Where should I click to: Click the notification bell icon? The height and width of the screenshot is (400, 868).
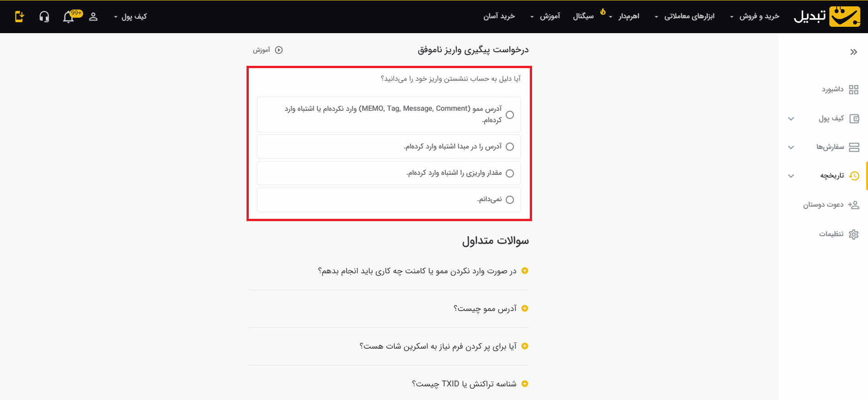click(69, 17)
